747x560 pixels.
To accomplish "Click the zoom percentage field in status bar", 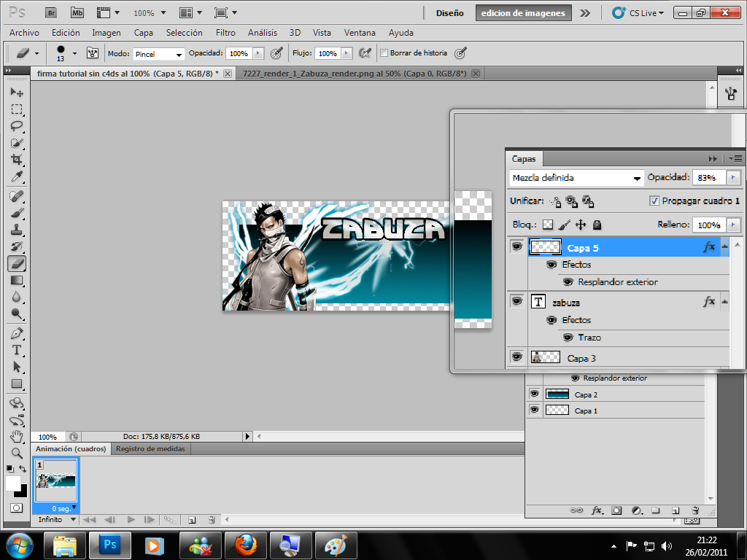I will tap(47, 437).
